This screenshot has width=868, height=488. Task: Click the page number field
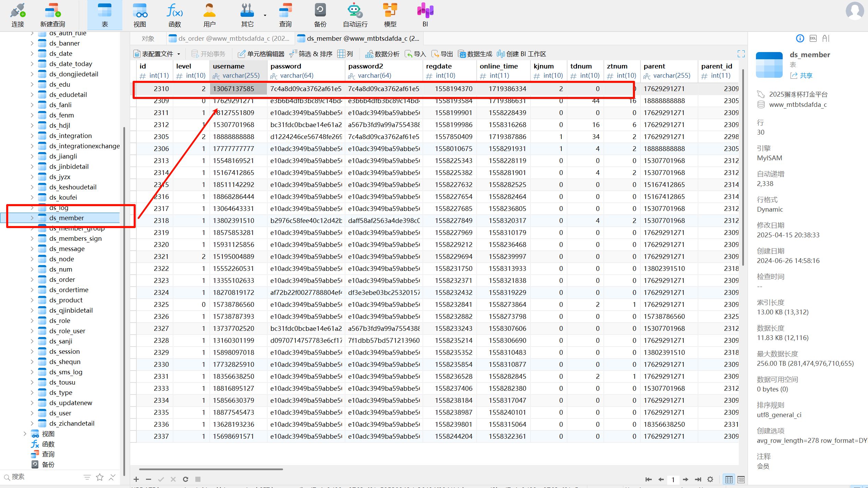(x=673, y=479)
